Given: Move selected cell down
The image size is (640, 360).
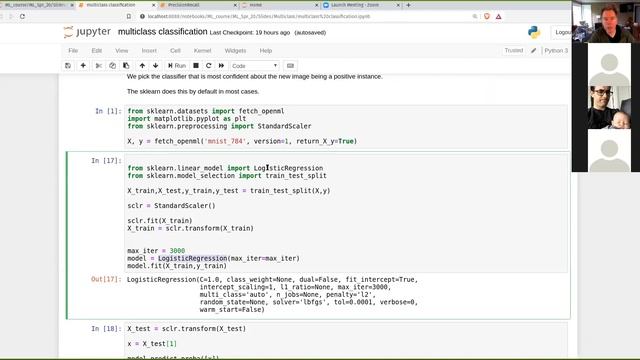Looking at the screenshot, I should click(x=156, y=66).
